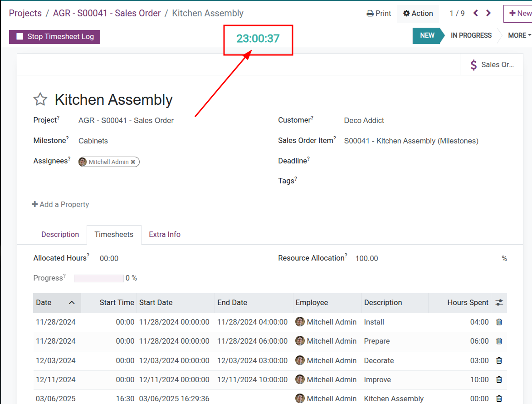Screen dimensions: 532x404
Task: Open the Action menu
Action: (418, 13)
